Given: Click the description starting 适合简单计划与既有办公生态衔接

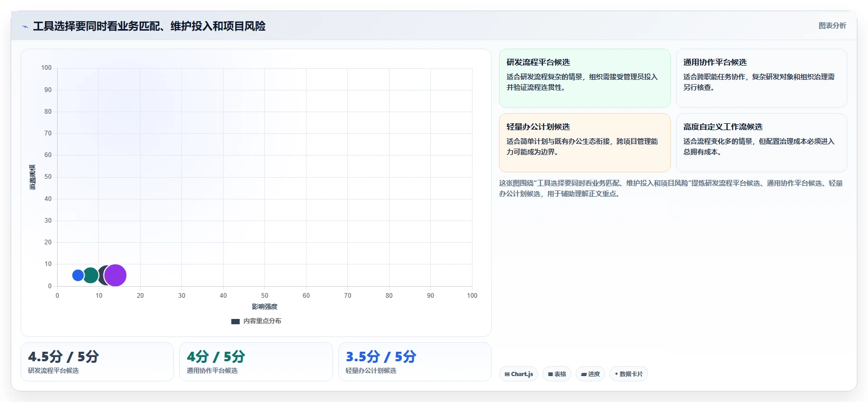Looking at the screenshot, I should (582, 147).
